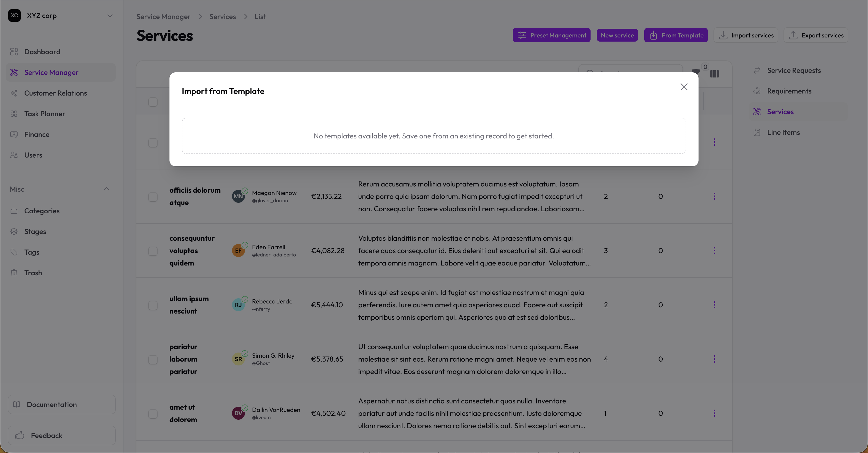Check the amet ut dolorem row

(153, 413)
